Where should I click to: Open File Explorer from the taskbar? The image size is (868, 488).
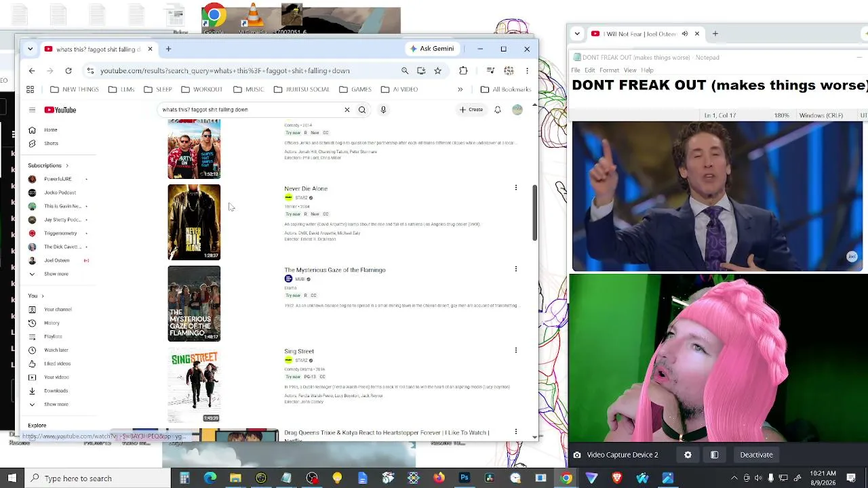click(235, 479)
